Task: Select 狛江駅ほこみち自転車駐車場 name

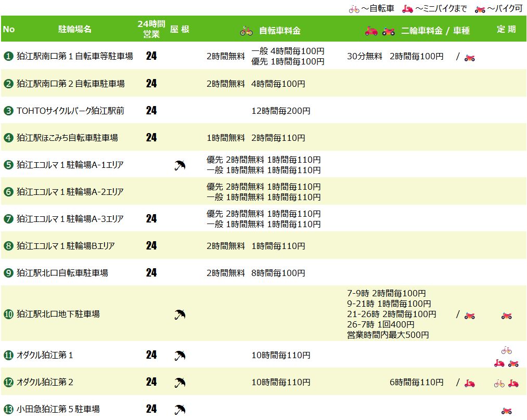Action: tap(67, 138)
